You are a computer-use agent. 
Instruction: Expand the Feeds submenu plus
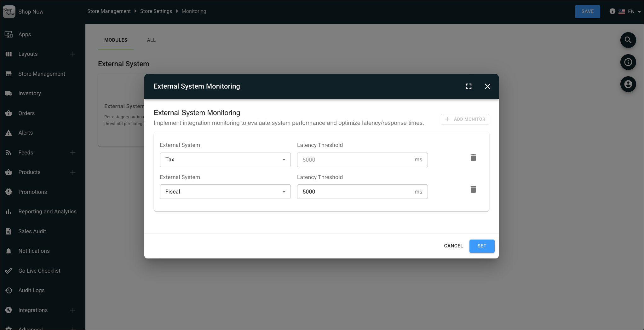pyautogui.click(x=73, y=153)
